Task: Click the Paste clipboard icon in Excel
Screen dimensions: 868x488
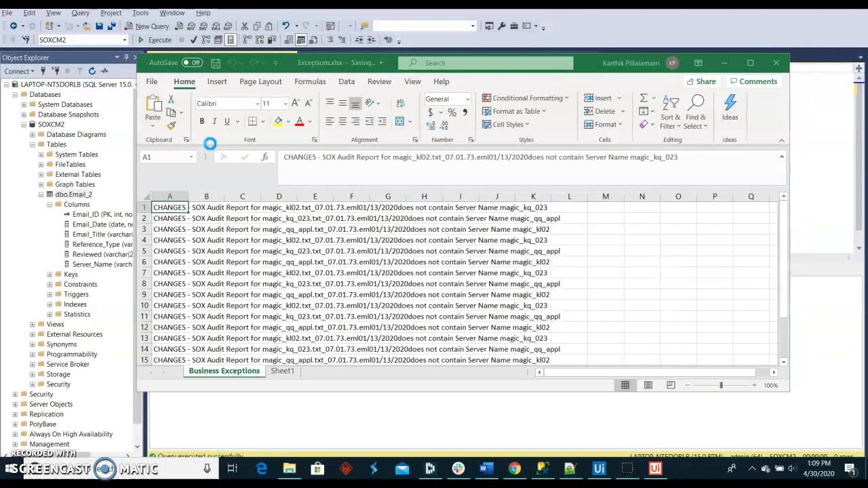Action: (x=153, y=103)
